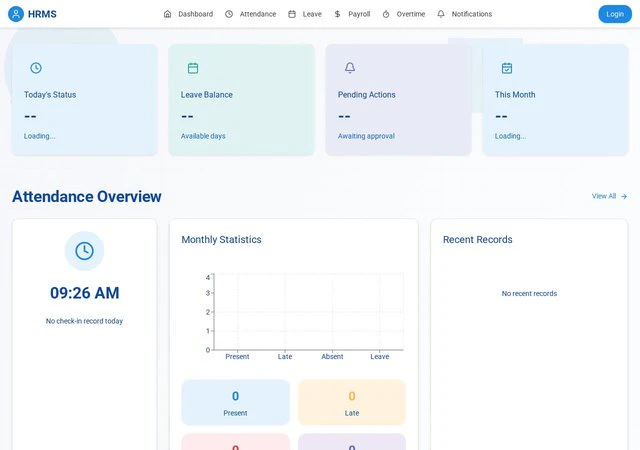Viewport: 640px width, 450px height.
Task: Open the Dashboard menu item
Action: 188,14
